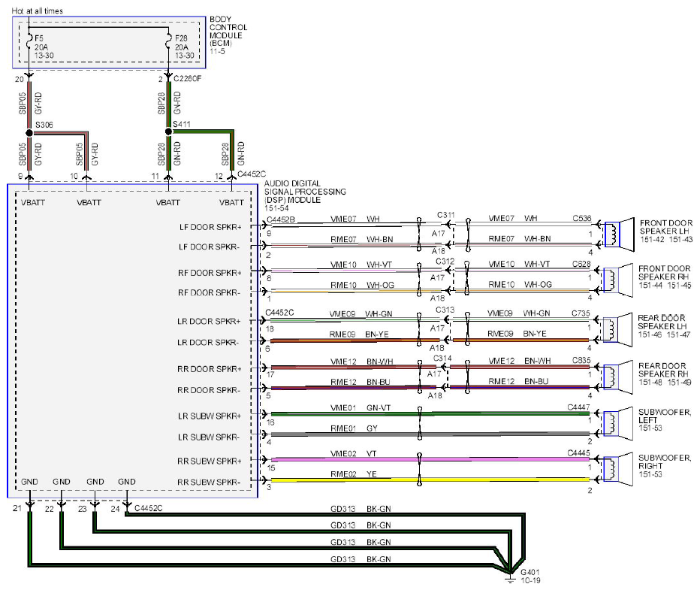Click the yellow RME02 wire
The width and height of the screenshot is (700, 590).
430,480
